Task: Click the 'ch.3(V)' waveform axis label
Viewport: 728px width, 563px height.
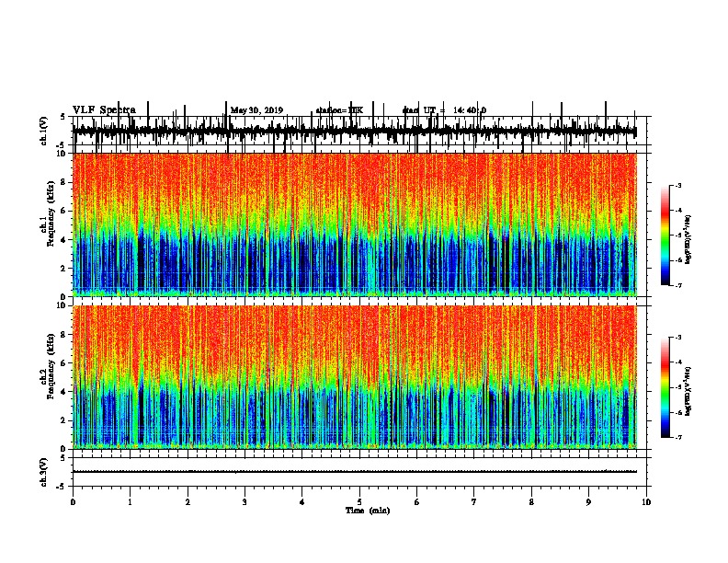Action: pos(43,473)
